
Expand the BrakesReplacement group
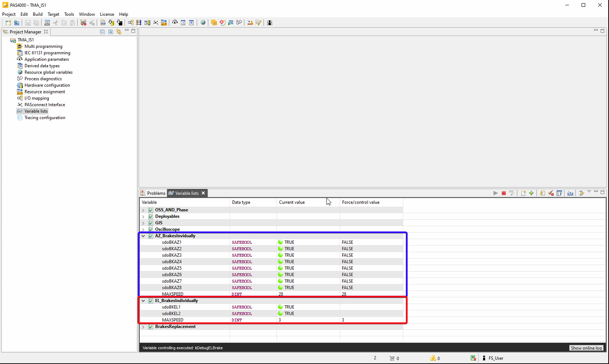pos(143,327)
